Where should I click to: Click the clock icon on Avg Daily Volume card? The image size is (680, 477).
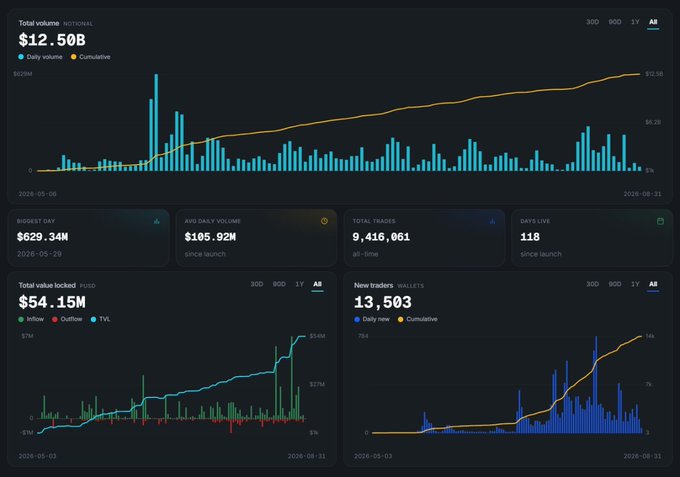[x=324, y=221]
